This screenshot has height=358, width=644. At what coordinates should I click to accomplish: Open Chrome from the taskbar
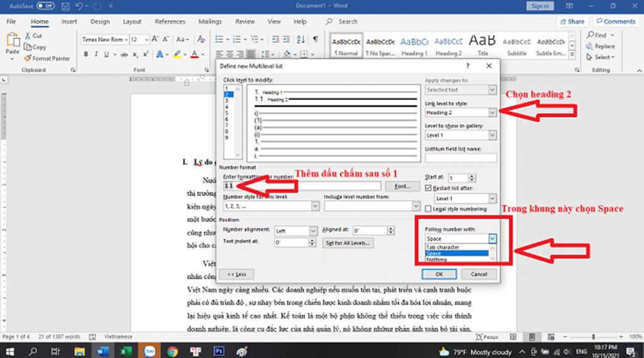tap(172, 351)
